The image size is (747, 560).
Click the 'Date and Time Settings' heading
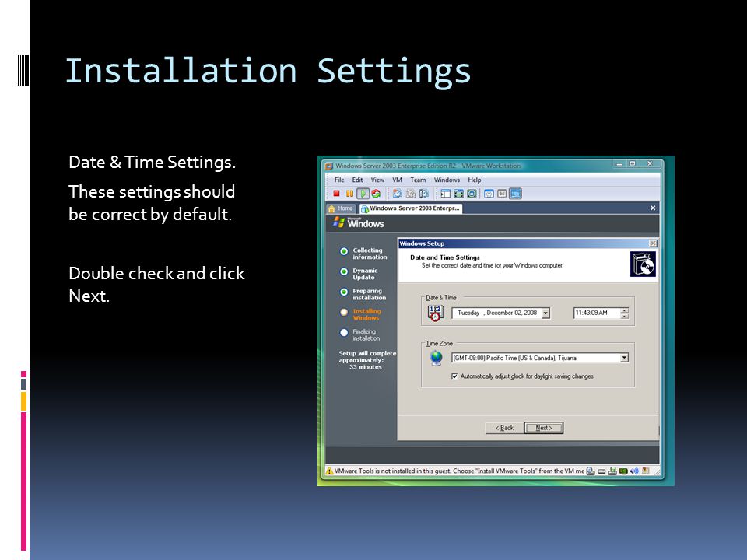[x=445, y=257]
